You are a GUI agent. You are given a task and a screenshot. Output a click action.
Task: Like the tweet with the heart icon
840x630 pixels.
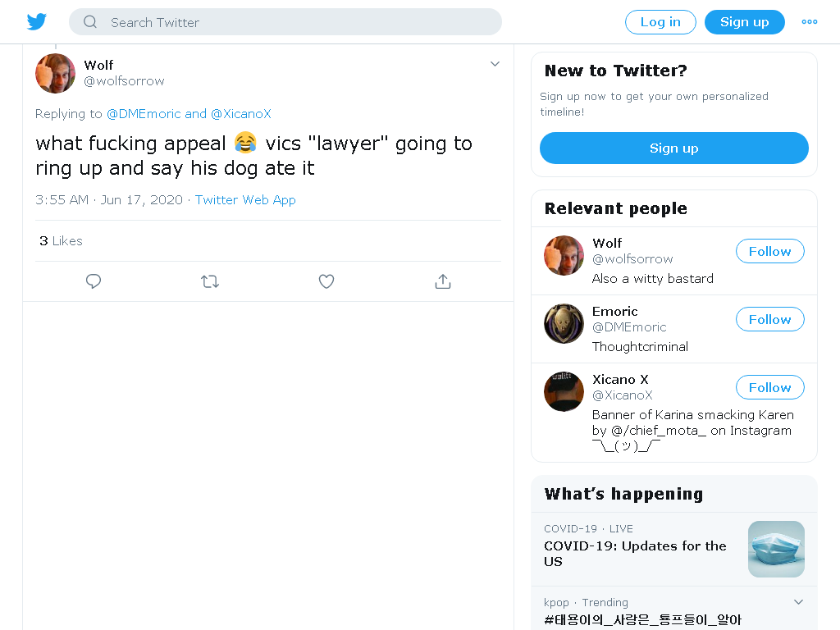coord(326,281)
